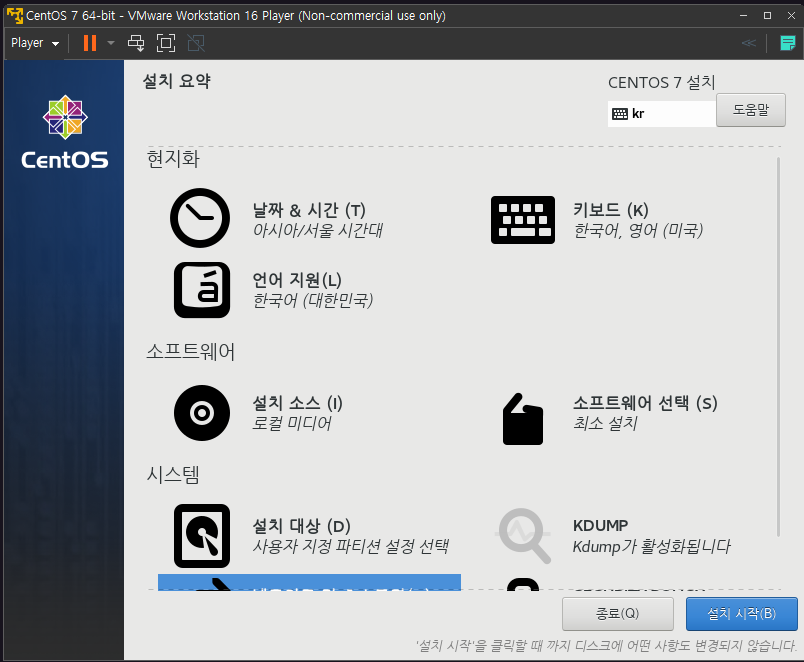Click 최소 설치 under software selection
Image resolution: width=804 pixels, height=662 pixels.
coord(605,424)
